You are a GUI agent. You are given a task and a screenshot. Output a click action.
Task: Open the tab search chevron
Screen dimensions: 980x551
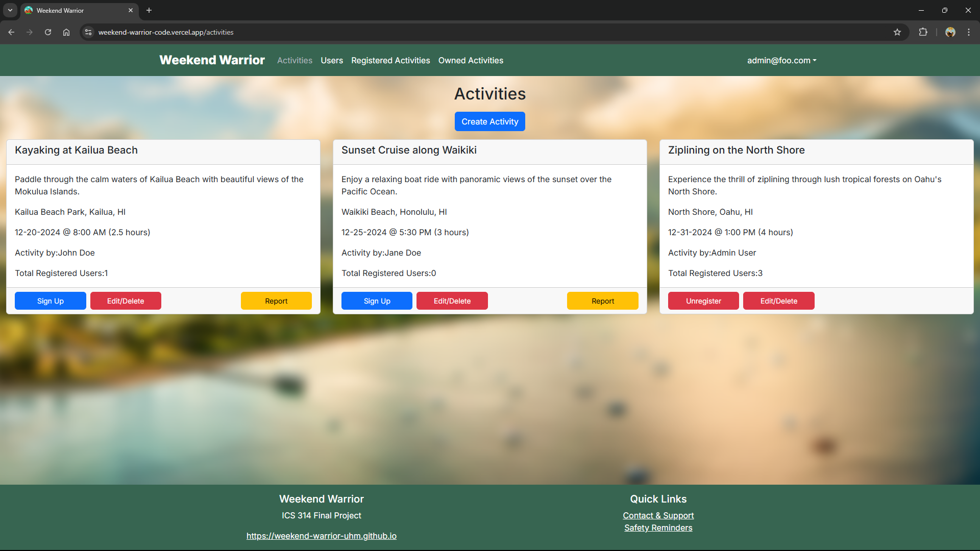click(10, 10)
